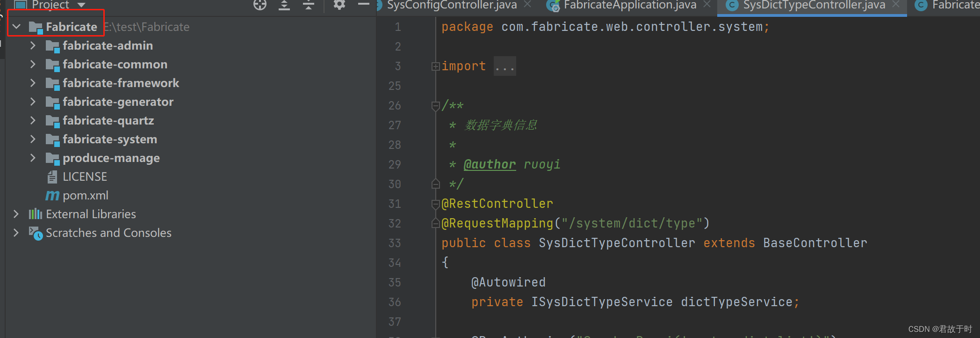Fold annotations at @RestController line
The image size is (980, 338).
435,204
